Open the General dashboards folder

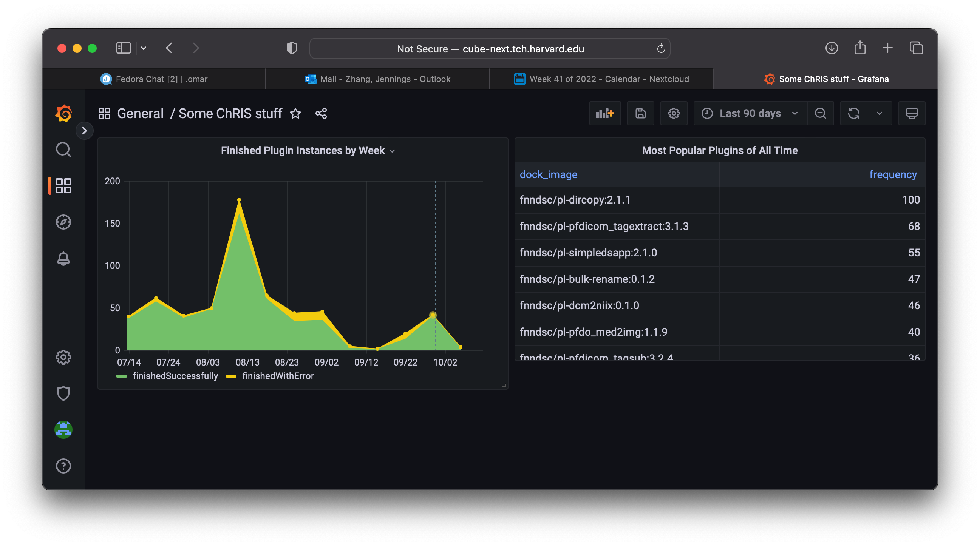click(x=141, y=113)
